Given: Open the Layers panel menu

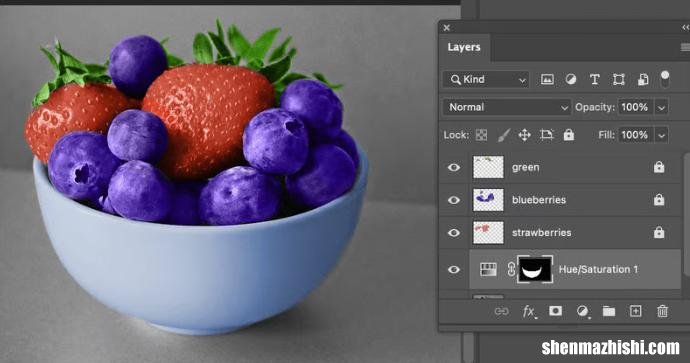Looking at the screenshot, I should (685, 47).
